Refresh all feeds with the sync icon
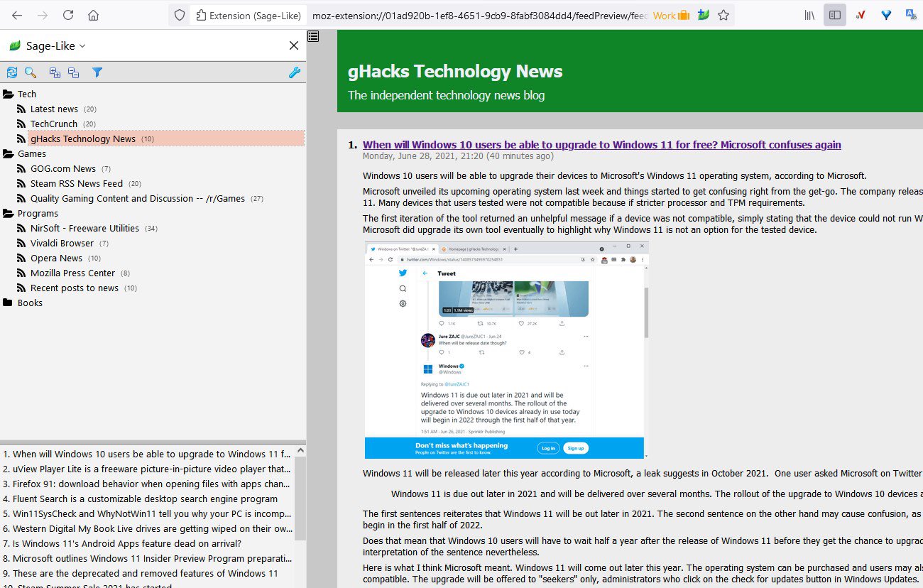The height and width of the screenshot is (588, 923). (x=12, y=72)
